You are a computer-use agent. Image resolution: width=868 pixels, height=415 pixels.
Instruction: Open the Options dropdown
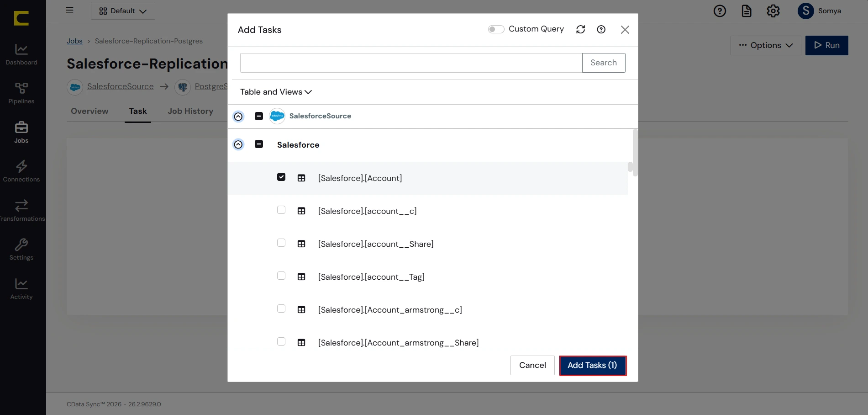(766, 45)
